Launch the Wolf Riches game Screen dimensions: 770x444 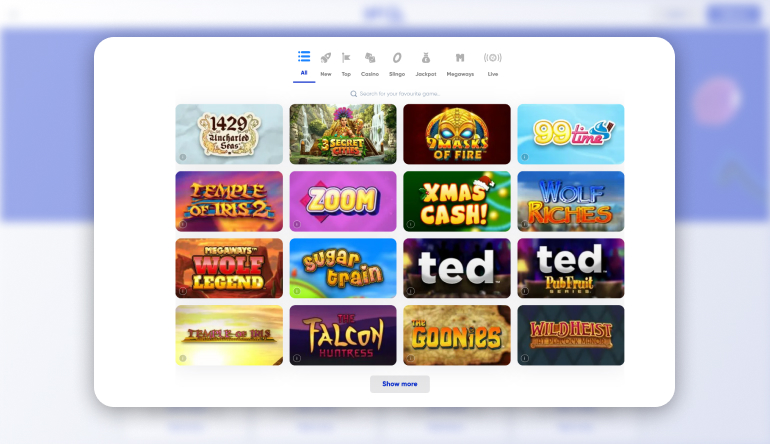tap(571, 201)
